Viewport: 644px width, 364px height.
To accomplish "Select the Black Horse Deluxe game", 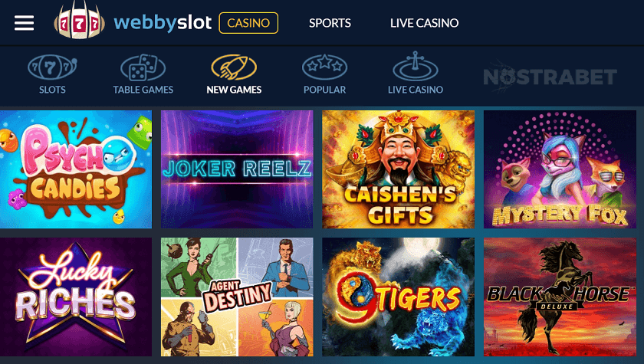I will (560, 297).
